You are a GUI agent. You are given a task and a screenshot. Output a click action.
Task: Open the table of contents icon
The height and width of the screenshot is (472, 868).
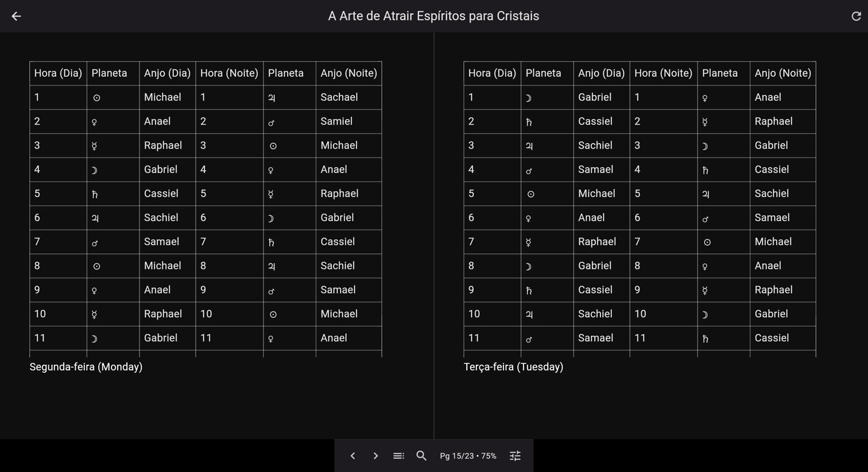398,455
